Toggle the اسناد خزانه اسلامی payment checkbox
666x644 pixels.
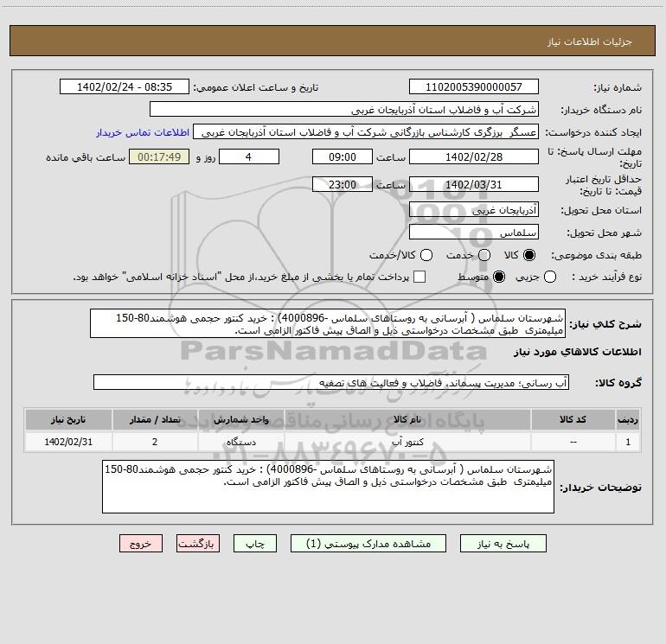click(419, 277)
